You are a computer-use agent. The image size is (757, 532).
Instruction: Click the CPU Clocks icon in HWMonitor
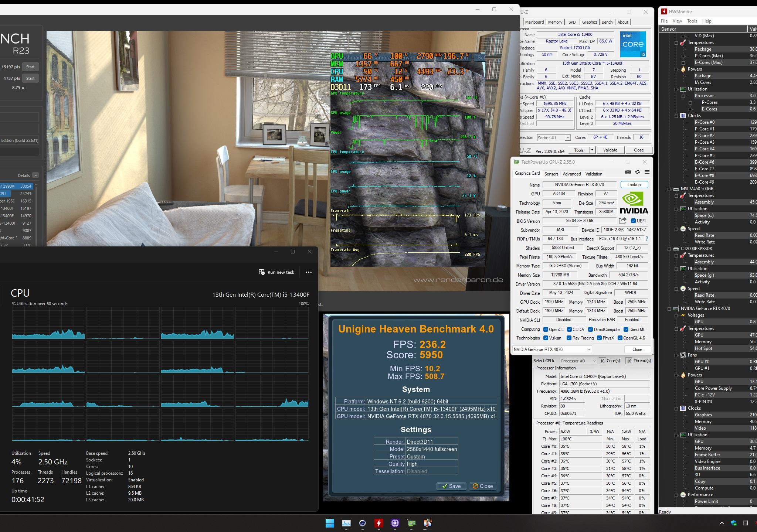[683, 116]
